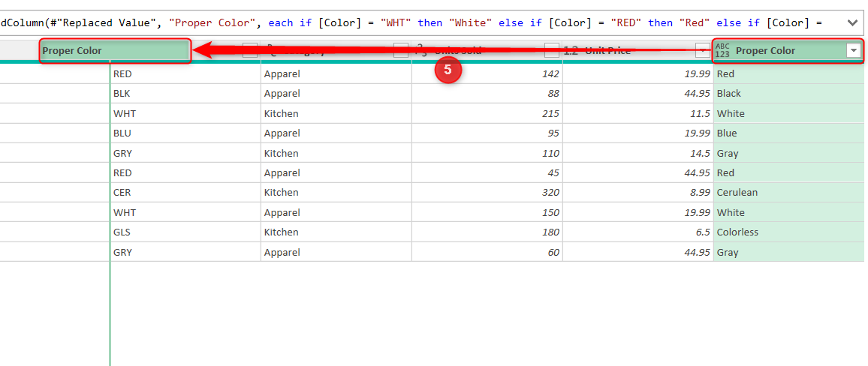Select the Colorless value in Proper Color
868x366 pixels.
click(789, 232)
